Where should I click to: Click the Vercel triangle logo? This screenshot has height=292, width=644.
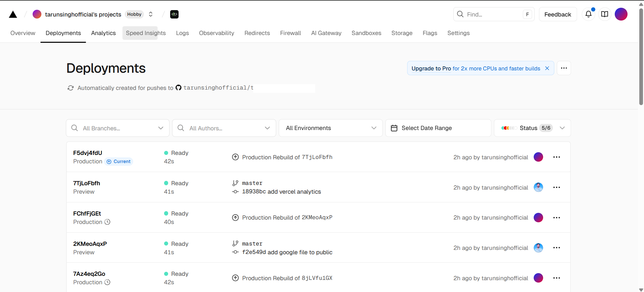[x=13, y=14]
